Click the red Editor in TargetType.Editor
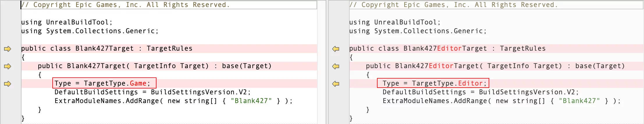This screenshot has width=644, height=124. point(470,84)
